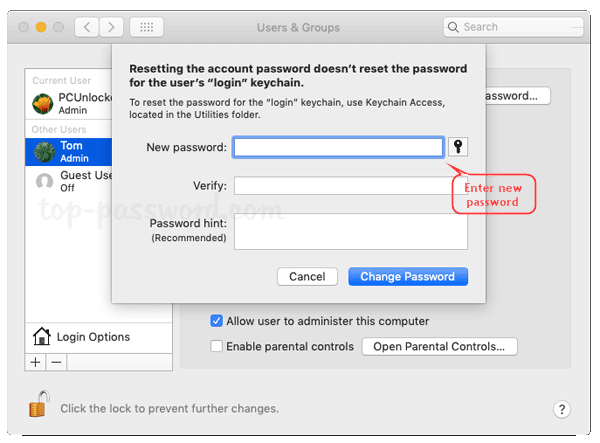Viewport: 600px width, 443px height.
Task: Click the Cancel button
Action: pyautogui.click(x=307, y=276)
